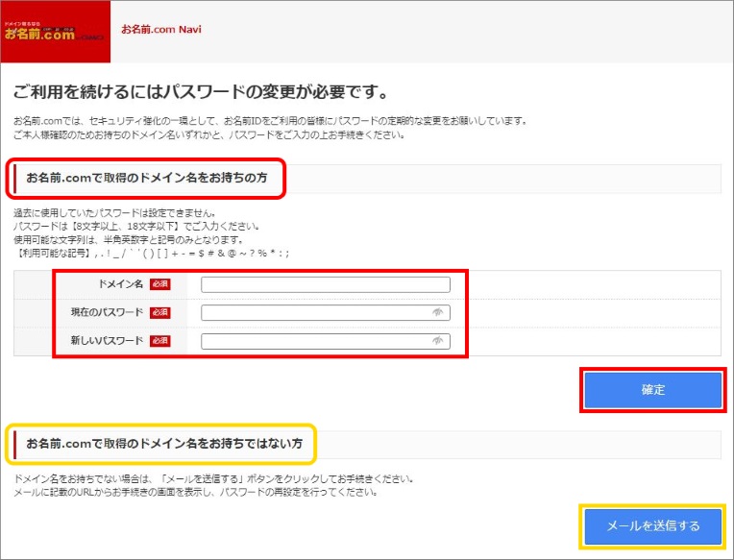The width and height of the screenshot is (734, 560).
Task: Focus the 現在のパスワード input field
Action: click(x=326, y=312)
